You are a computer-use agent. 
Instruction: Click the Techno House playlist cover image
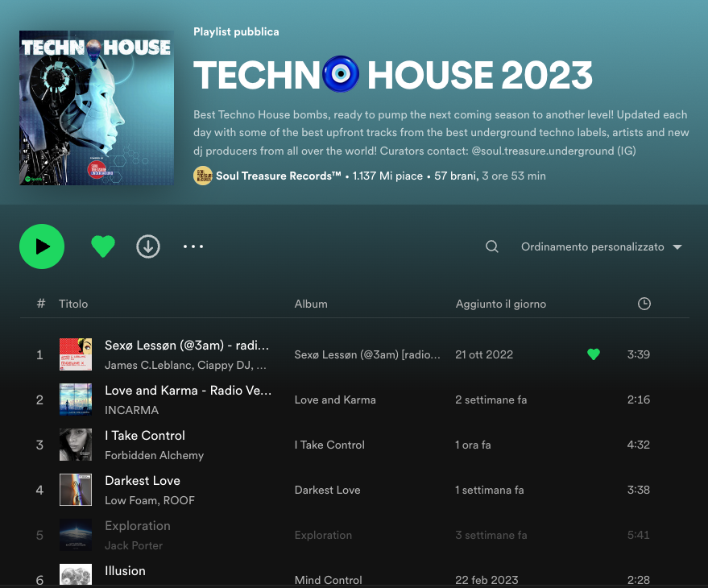[97, 108]
